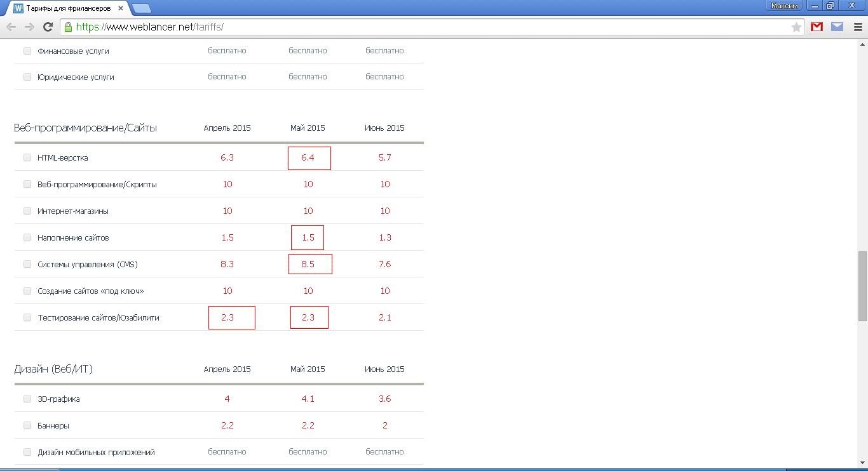The width and height of the screenshot is (868, 471).
Task: Close the Тарифы для фрилансеров tab
Action: 121,8
